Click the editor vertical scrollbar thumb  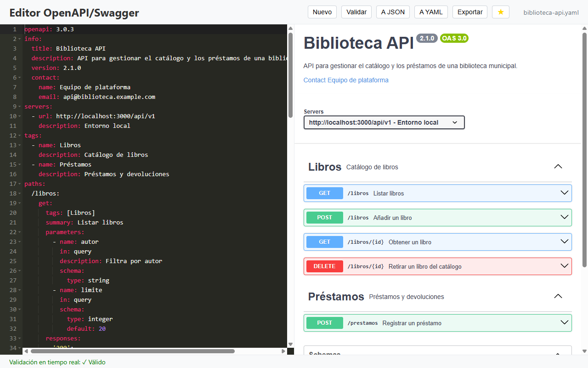[x=290, y=75]
